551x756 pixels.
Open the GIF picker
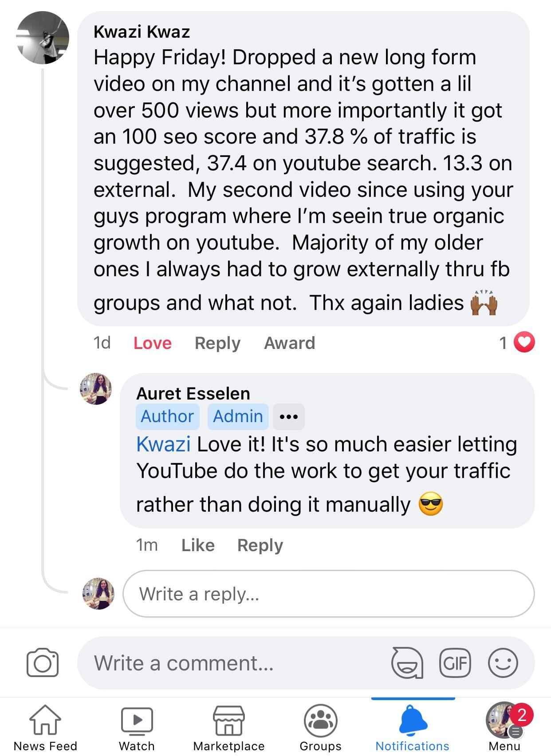(x=455, y=663)
